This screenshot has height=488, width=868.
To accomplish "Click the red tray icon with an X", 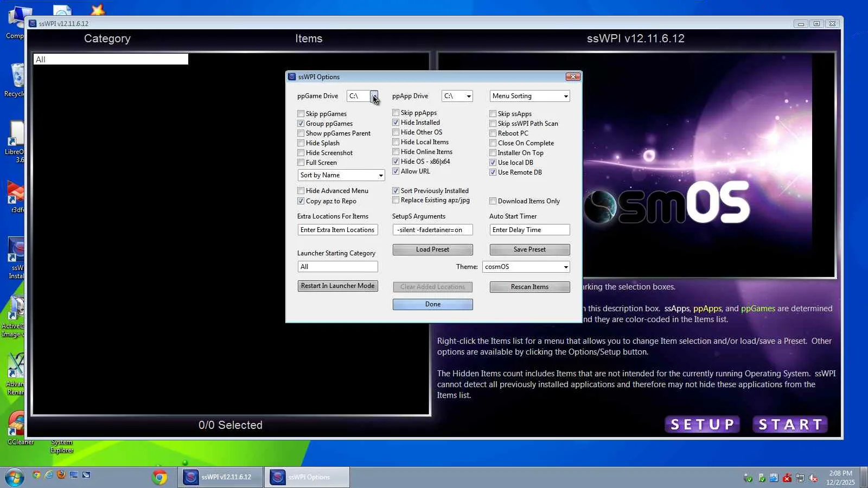I will coord(787,478).
